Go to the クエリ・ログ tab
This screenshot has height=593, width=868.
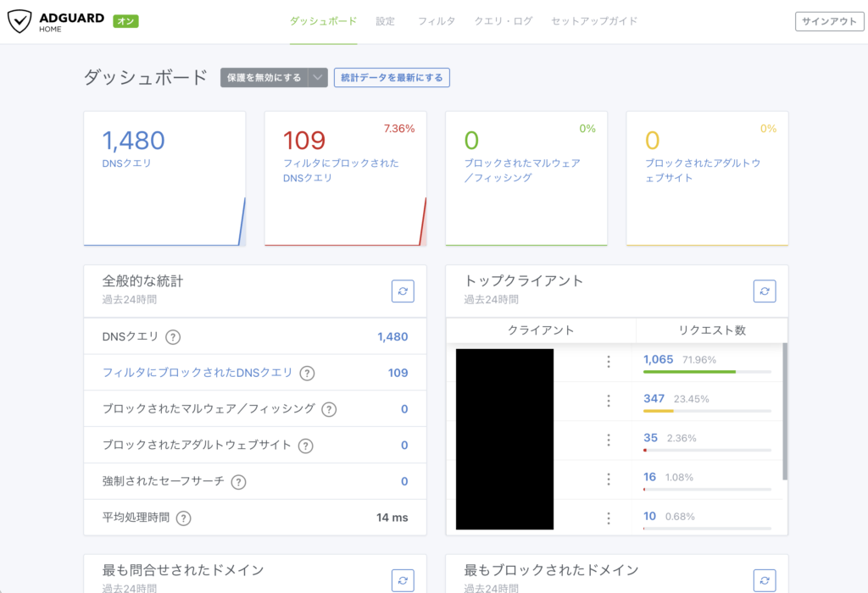[504, 21]
